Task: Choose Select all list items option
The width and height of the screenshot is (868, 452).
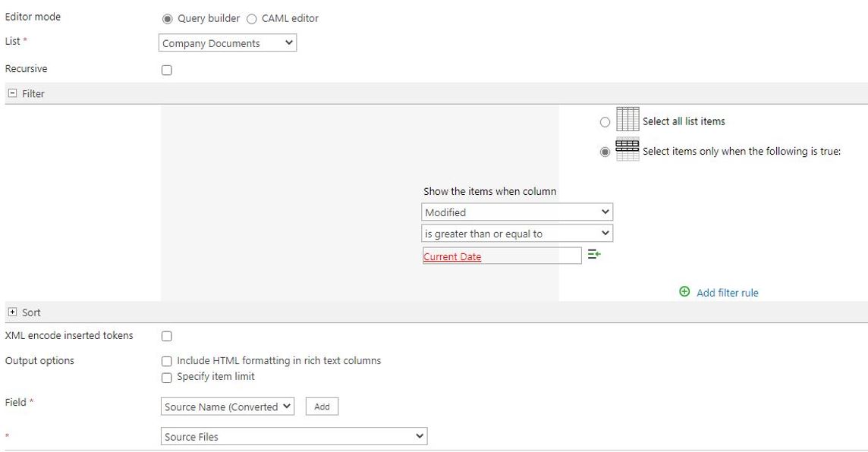Action: pyautogui.click(x=605, y=121)
